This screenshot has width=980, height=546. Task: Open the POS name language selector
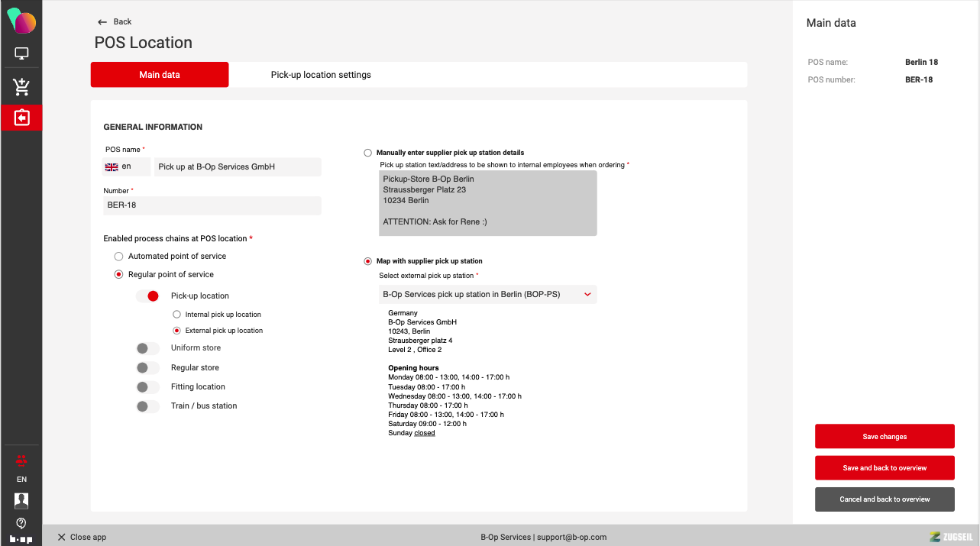126,166
